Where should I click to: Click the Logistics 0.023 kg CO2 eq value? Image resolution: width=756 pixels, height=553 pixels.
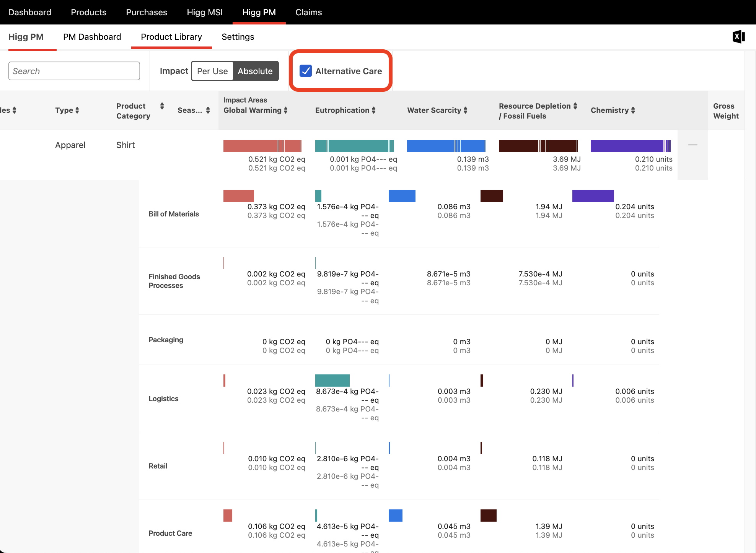point(276,391)
